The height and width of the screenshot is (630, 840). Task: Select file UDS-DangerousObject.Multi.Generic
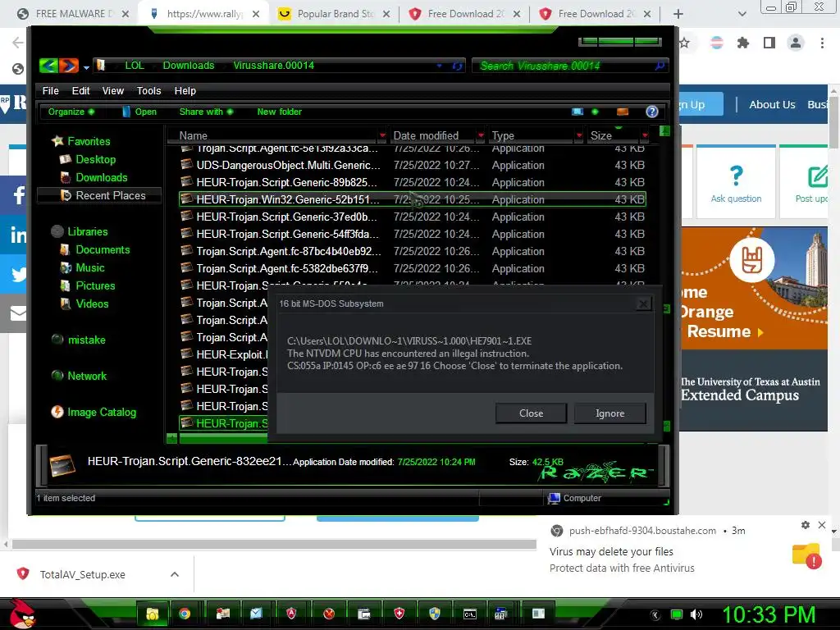pos(413,165)
